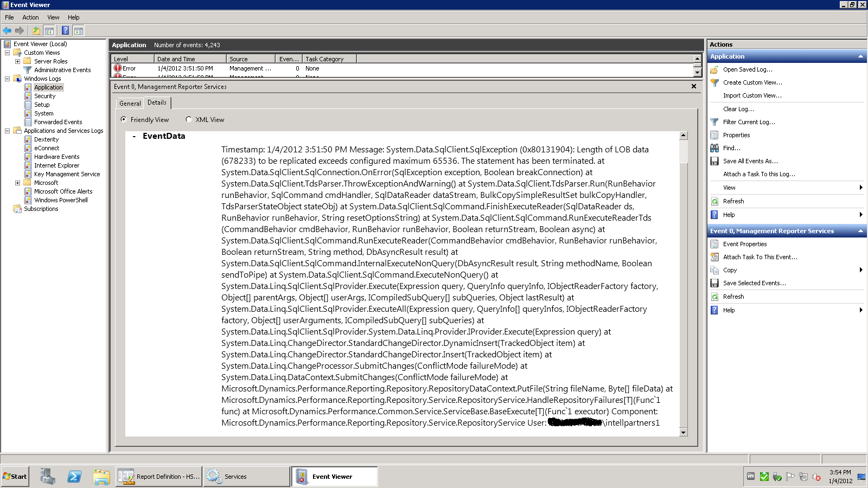Open the Help menu
This screenshot has height=488, width=868.
[74, 17]
